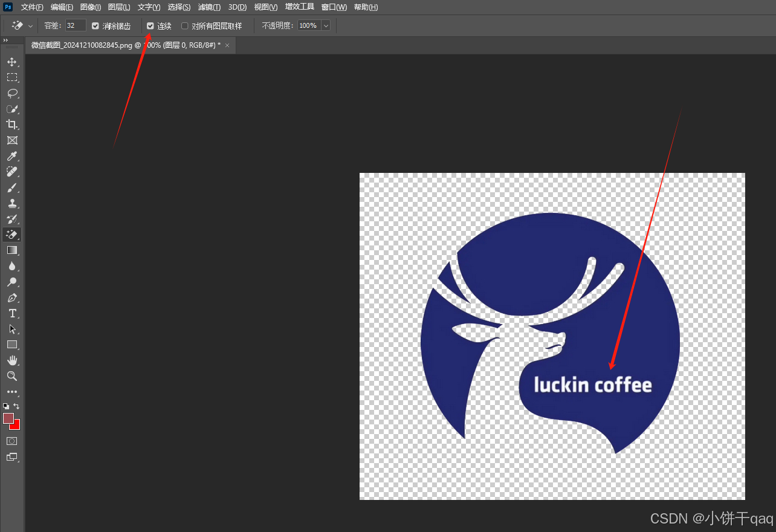Select the Path Selection tool
Screen dimensions: 776x532
coord(12,329)
